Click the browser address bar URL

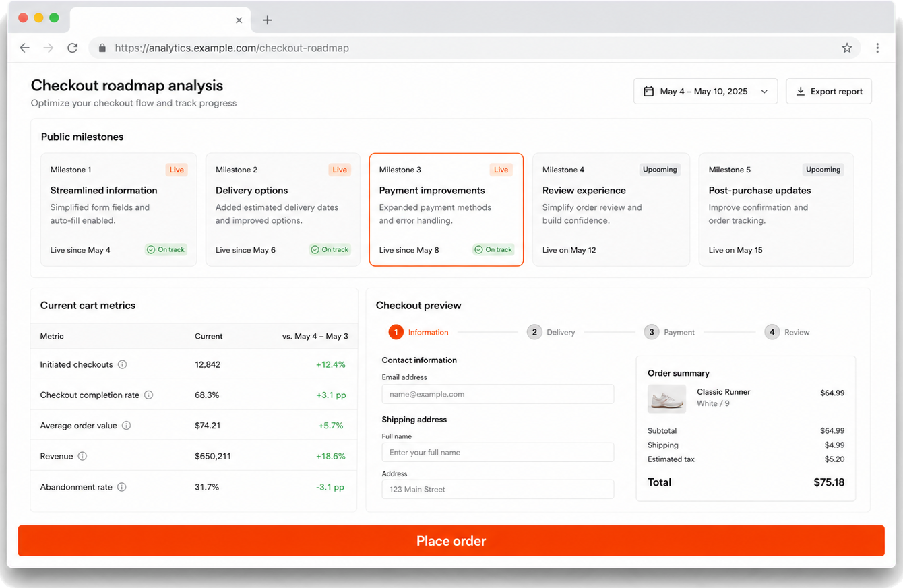tap(232, 48)
